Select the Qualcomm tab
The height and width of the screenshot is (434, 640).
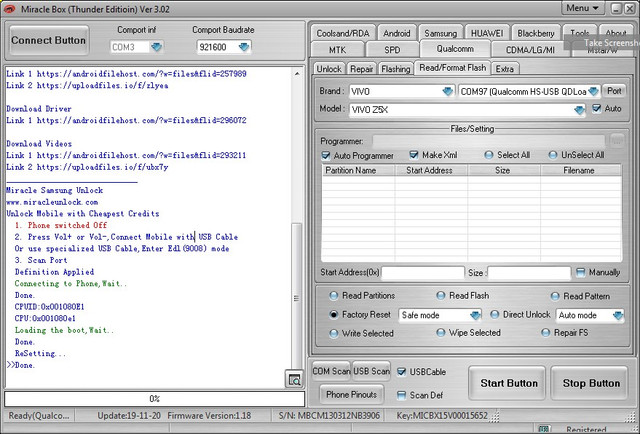click(455, 49)
